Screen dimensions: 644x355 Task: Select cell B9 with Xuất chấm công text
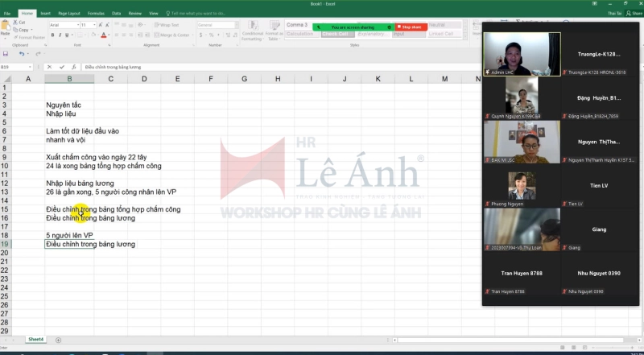pos(69,157)
